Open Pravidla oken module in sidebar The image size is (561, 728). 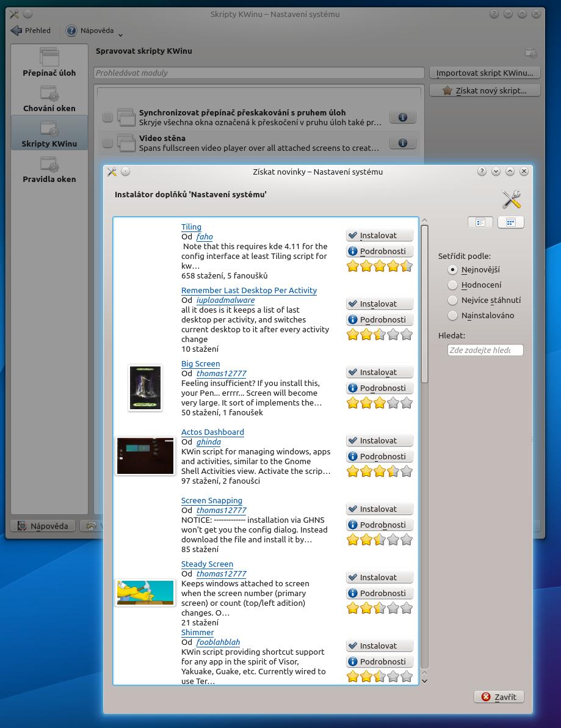point(49,169)
